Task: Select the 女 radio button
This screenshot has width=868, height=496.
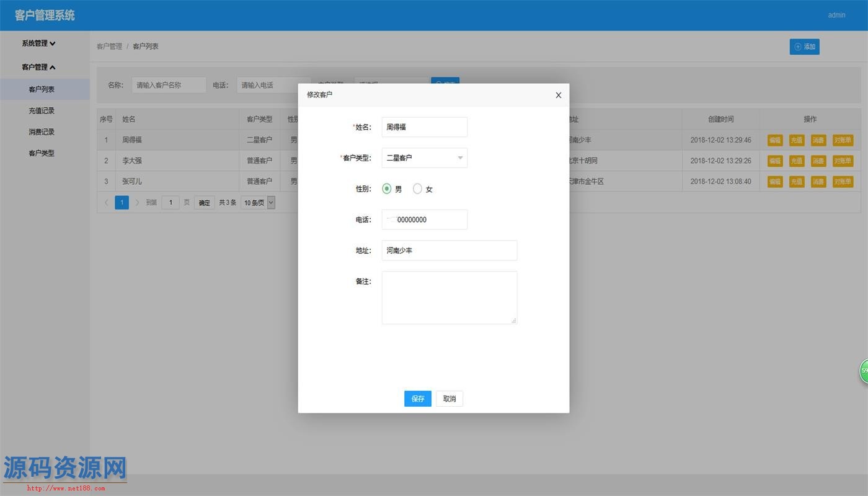Action: 417,188
